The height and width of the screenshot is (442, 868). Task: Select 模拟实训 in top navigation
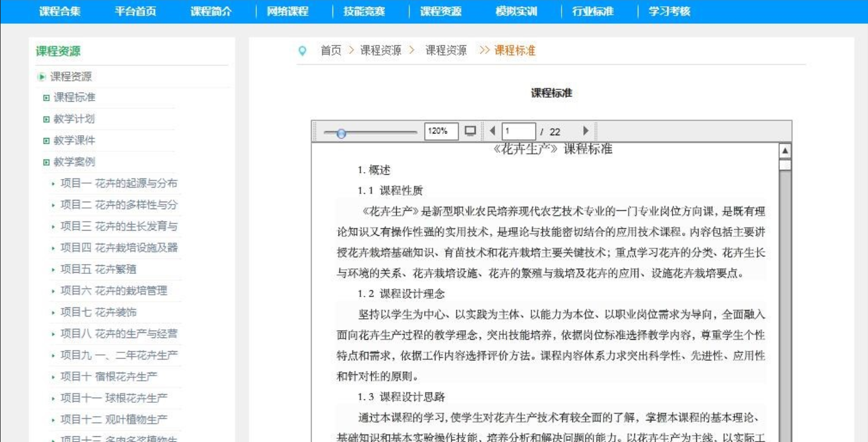[516, 11]
